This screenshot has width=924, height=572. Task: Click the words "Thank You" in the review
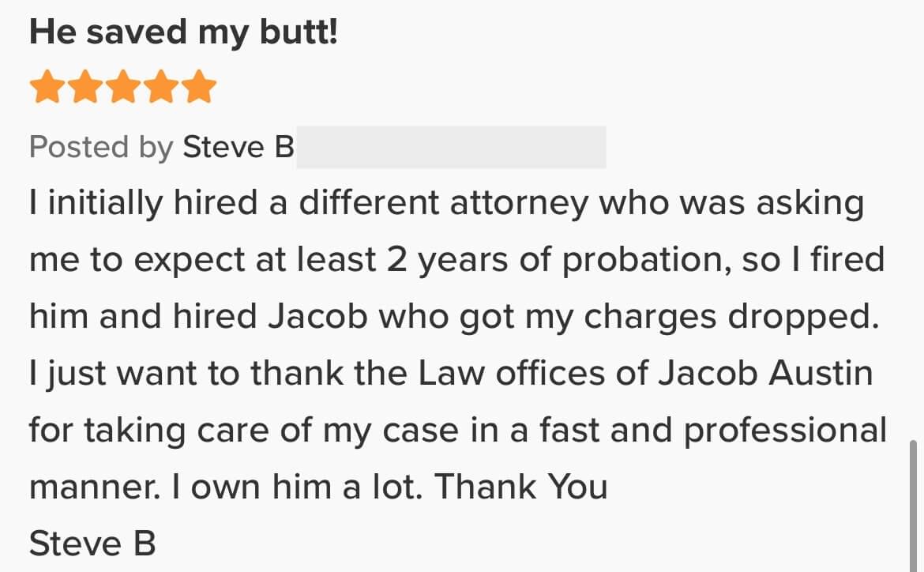[520, 487]
